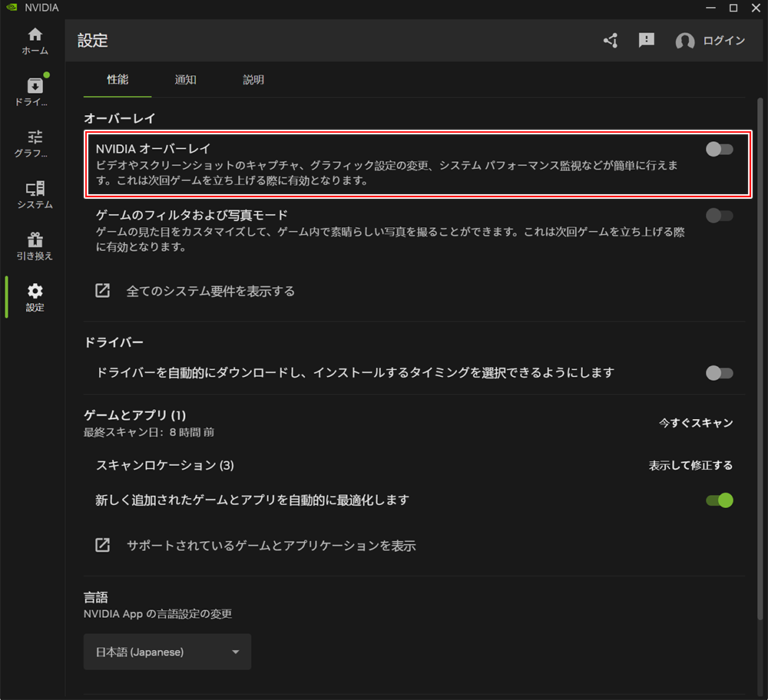
Task: Maximize the NVIDIA window
Action: pyautogui.click(x=733, y=8)
